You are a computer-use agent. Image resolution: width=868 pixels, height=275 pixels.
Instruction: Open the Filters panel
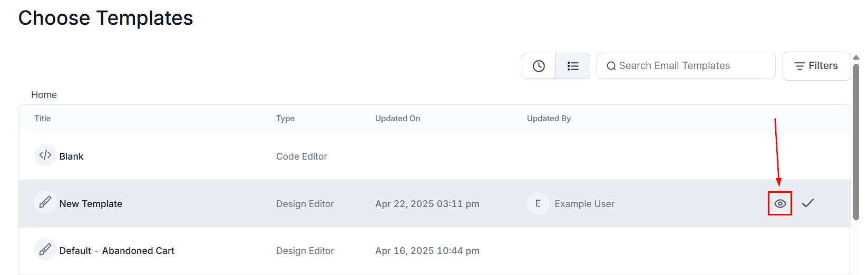[x=816, y=66]
